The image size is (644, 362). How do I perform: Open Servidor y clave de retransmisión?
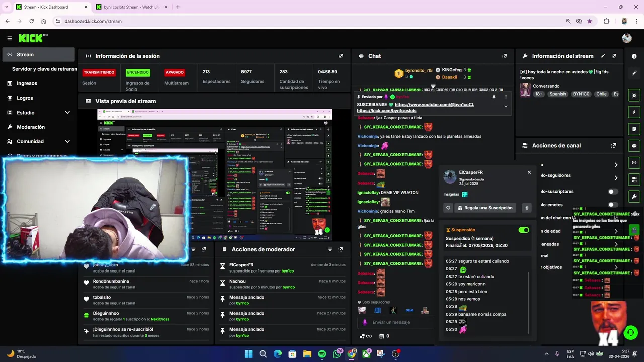coord(44,69)
